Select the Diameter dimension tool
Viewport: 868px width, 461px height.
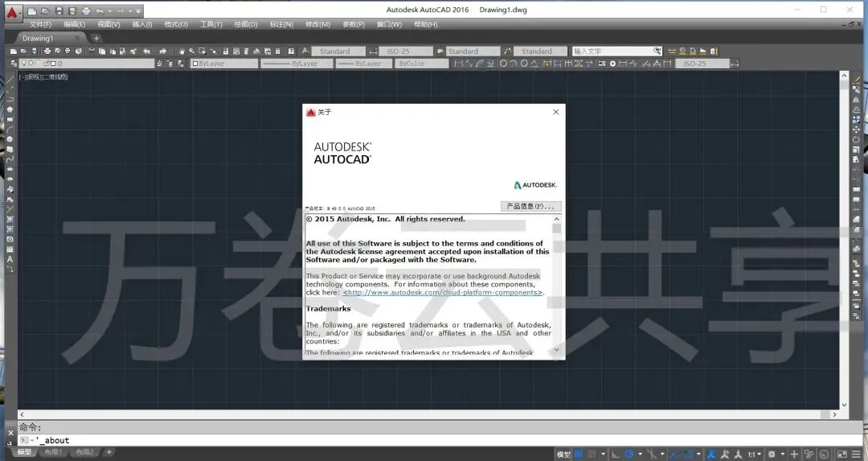(x=524, y=64)
